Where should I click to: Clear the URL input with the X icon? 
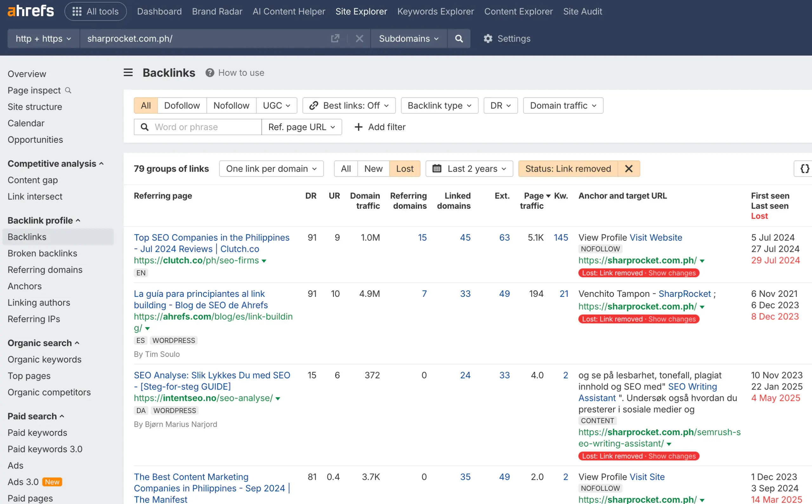point(359,38)
